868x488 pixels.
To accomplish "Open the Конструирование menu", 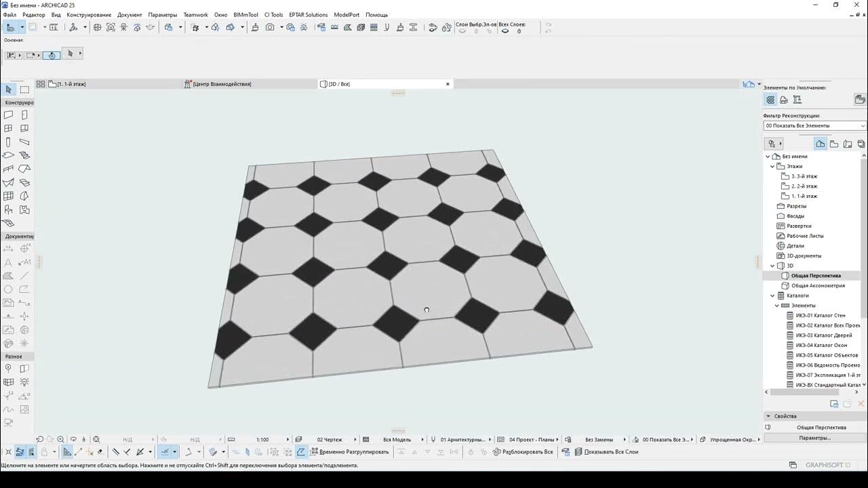I will tap(89, 14).
